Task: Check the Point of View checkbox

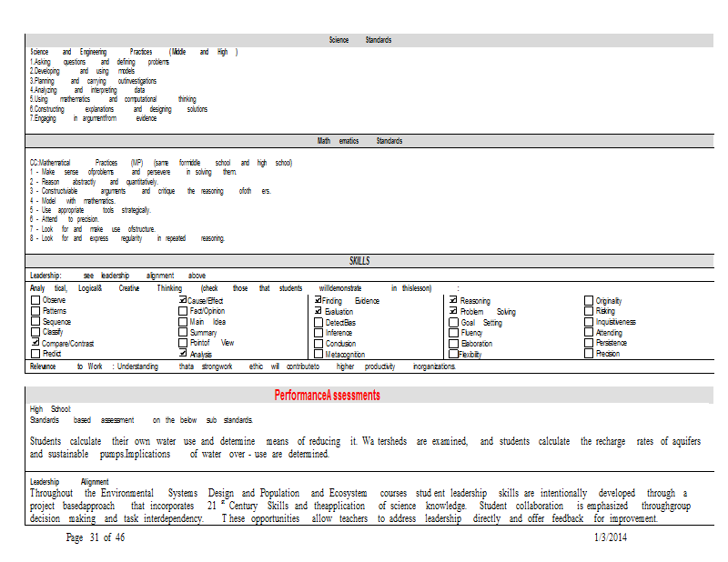Action: [183, 343]
